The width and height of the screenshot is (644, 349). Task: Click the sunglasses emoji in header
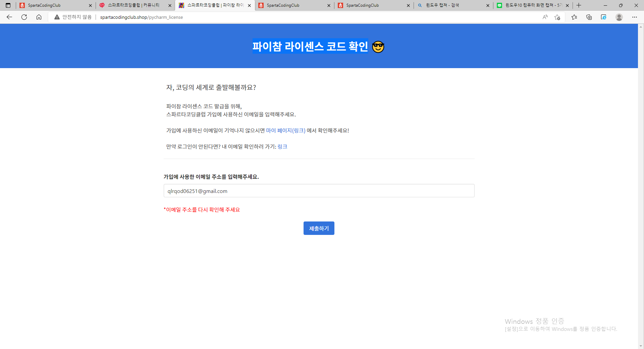coord(378,47)
